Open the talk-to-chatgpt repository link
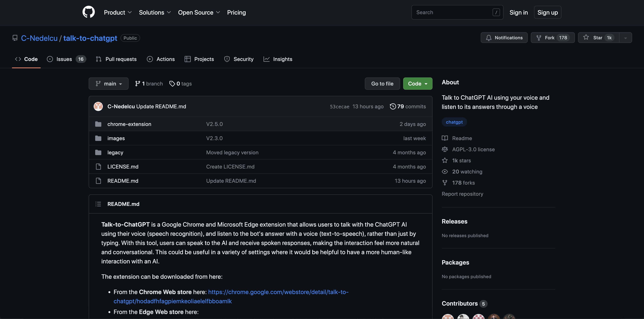The image size is (644, 319). coord(90,38)
